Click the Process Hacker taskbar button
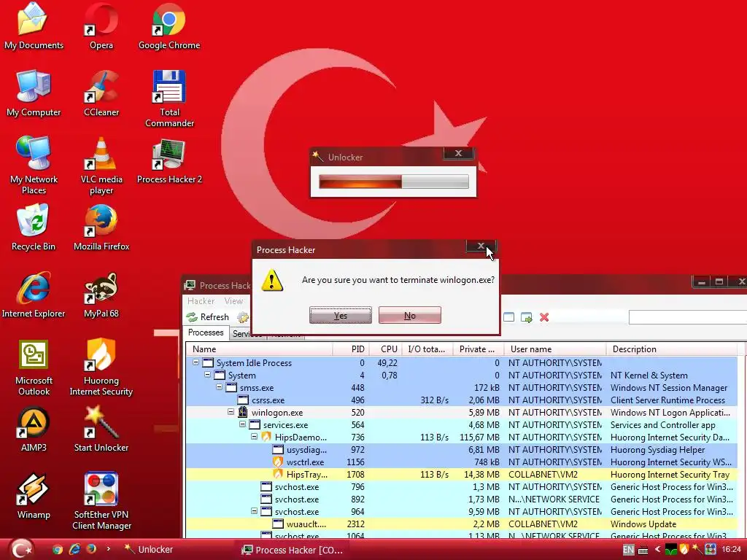 pos(292,550)
